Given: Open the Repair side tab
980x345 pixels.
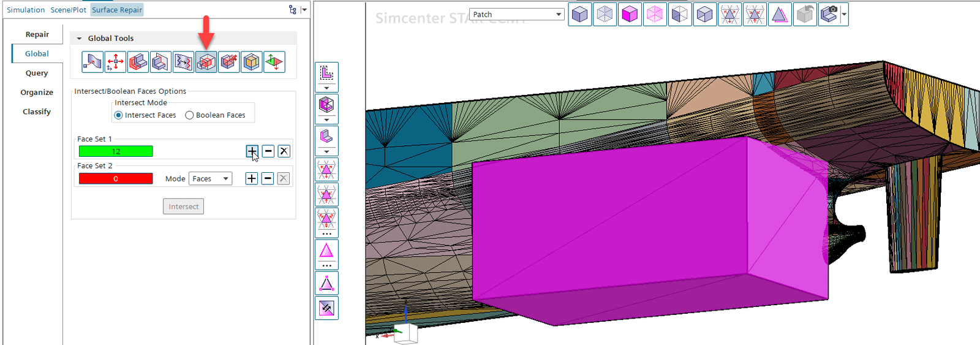Looking at the screenshot, I should point(37,34).
